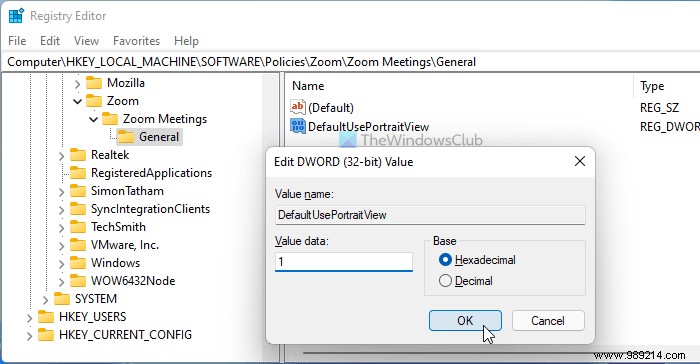The height and width of the screenshot is (364, 700).
Task: Click the Registry Editor app icon
Action: coord(17,16)
